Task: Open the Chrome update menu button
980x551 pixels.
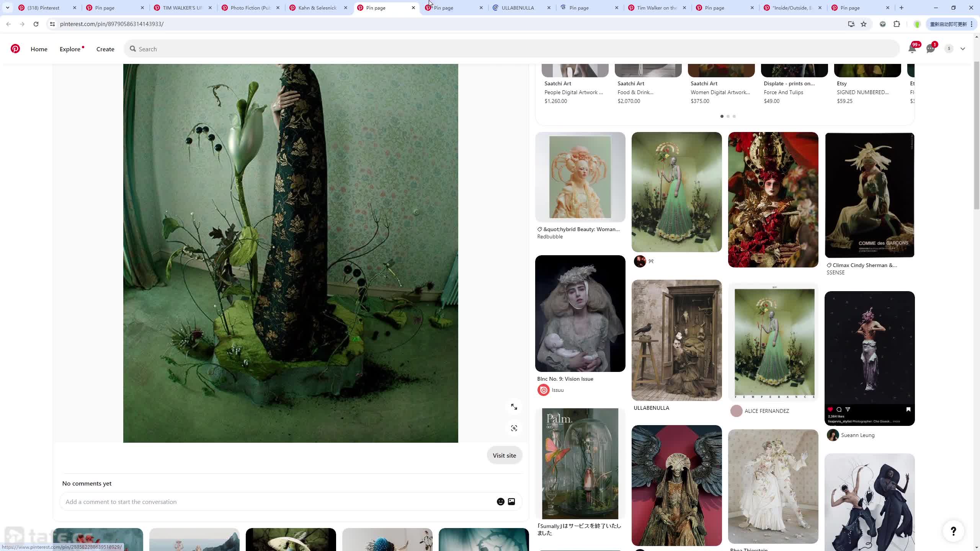Action: (951, 24)
